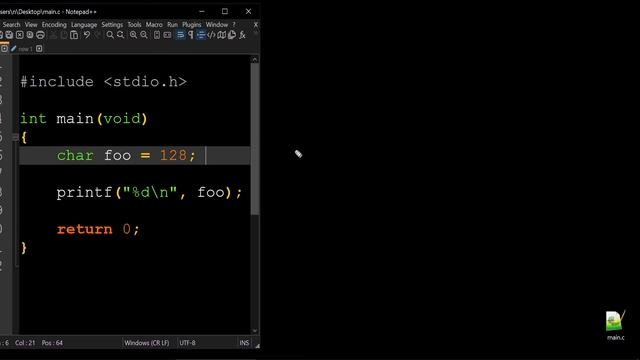The width and height of the screenshot is (640, 360).
Task: Toggle Show All Characters pilcrow icon
Action: 191,35
